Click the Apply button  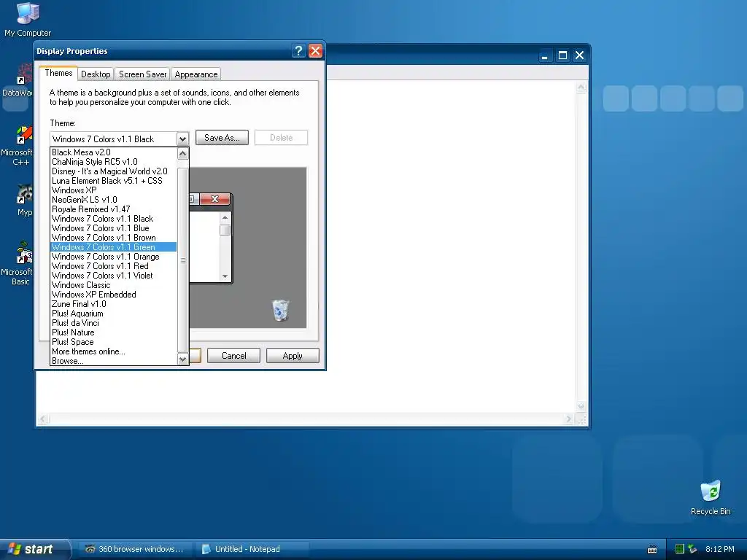click(x=293, y=356)
